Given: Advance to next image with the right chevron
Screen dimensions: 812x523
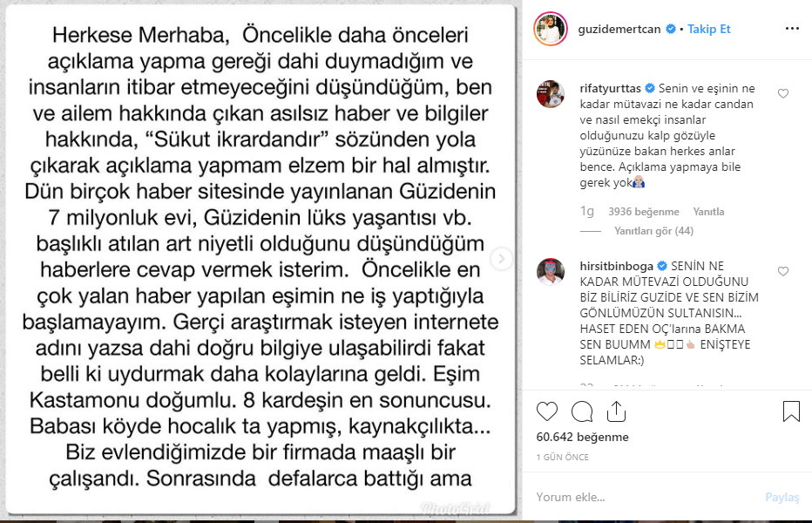Looking at the screenshot, I should pos(501,259).
